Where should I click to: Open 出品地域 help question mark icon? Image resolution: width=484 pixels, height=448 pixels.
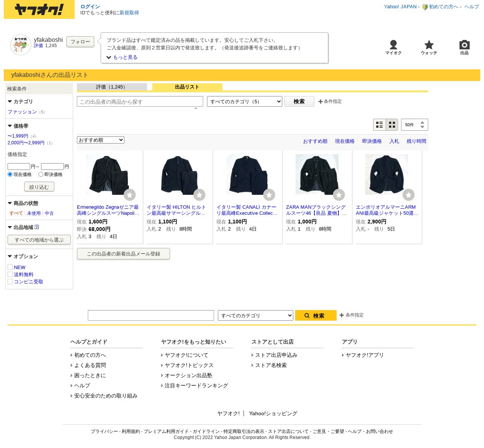click(37, 227)
